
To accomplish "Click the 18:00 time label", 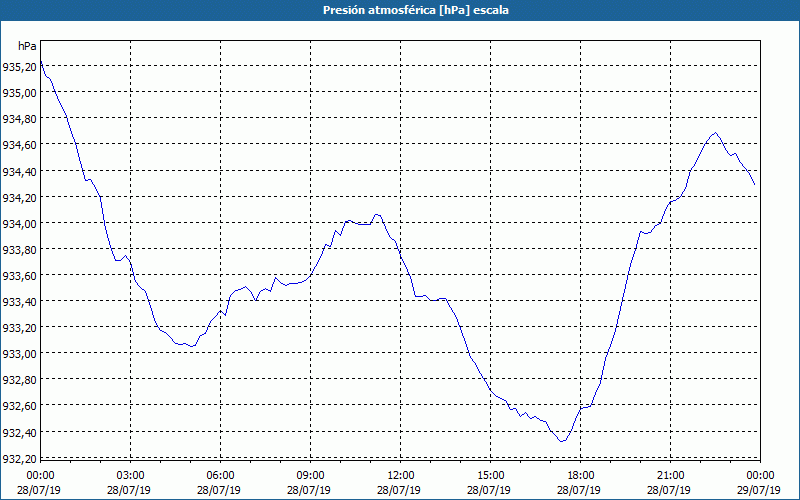I will pos(581,476).
